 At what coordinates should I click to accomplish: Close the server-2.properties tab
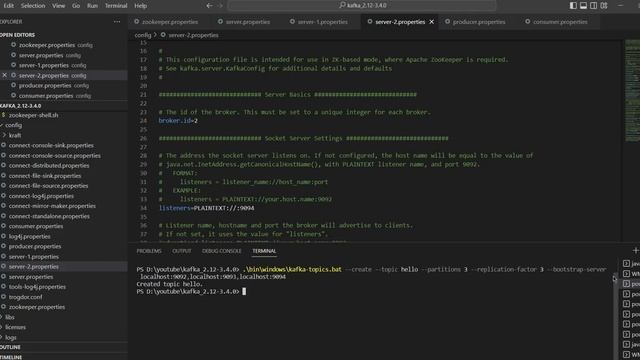click(x=431, y=22)
